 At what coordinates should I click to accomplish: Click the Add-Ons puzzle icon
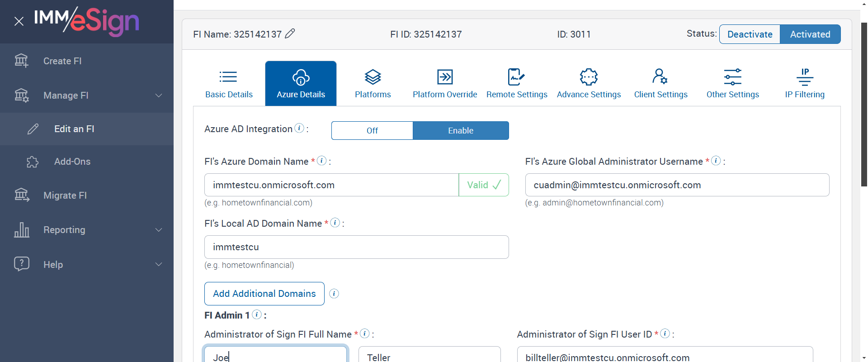[33, 162]
